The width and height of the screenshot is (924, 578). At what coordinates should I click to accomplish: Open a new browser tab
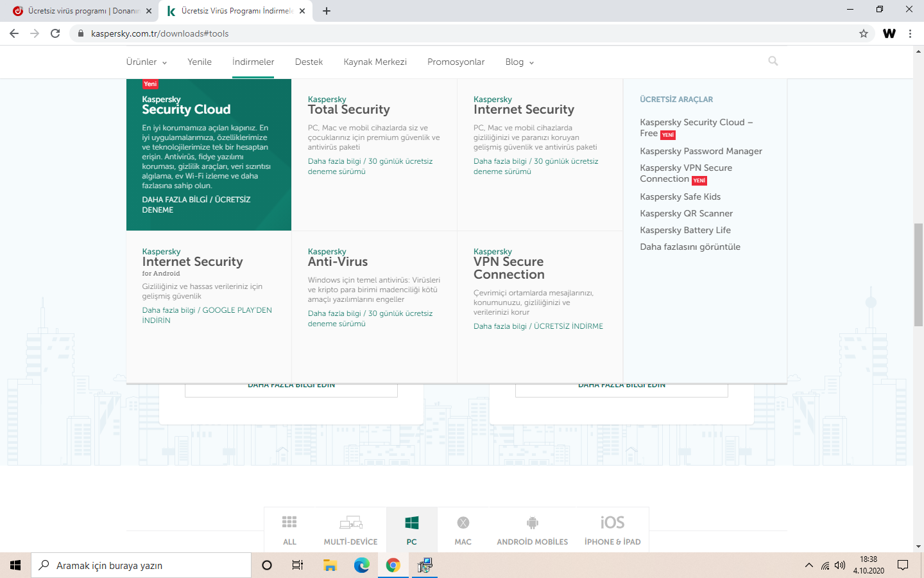[327, 11]
